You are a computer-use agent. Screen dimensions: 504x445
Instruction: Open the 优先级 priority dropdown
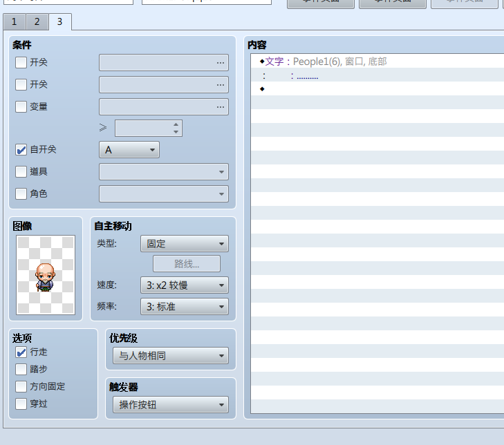pos(171,356)
